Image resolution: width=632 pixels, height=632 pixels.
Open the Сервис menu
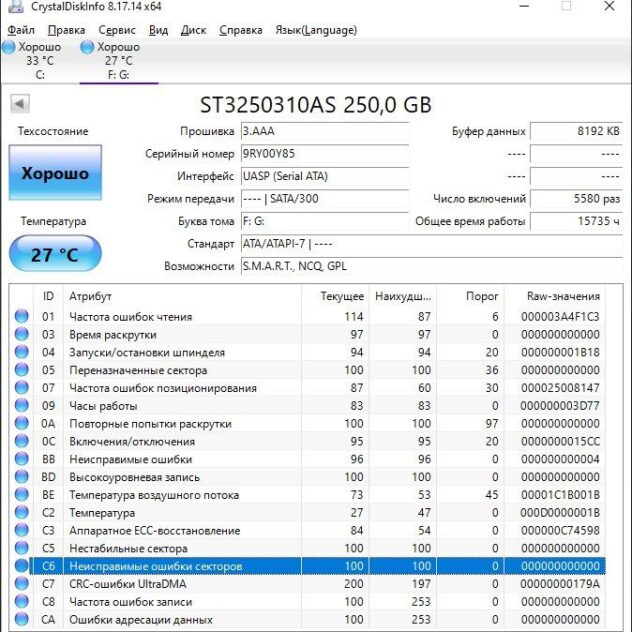[x=118, y=30]
